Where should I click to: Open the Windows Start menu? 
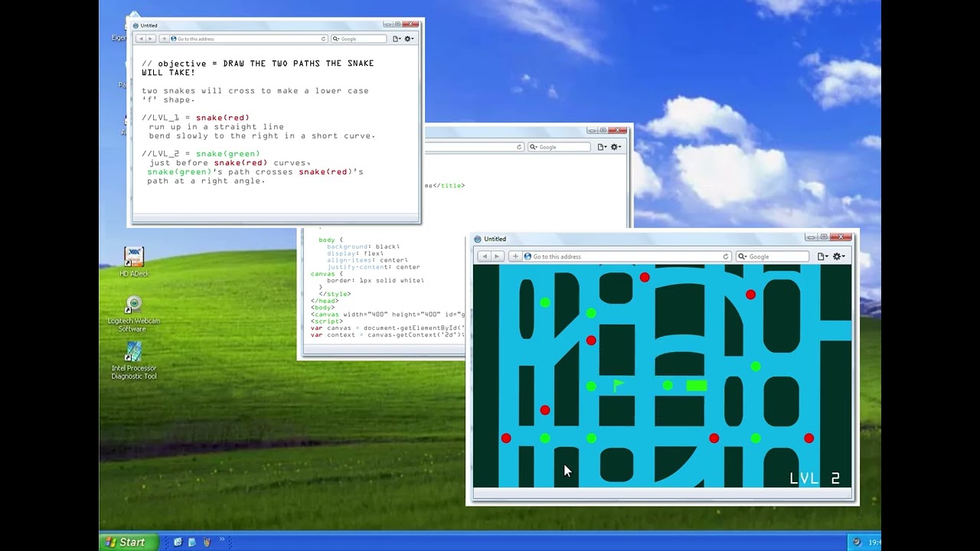(x=129, y=542)
